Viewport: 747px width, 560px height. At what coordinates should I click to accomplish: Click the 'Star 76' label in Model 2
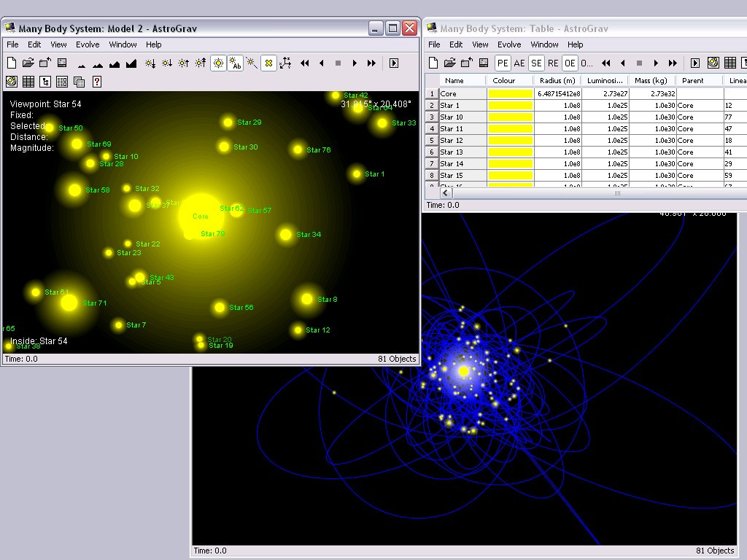[x=318, y=150]
